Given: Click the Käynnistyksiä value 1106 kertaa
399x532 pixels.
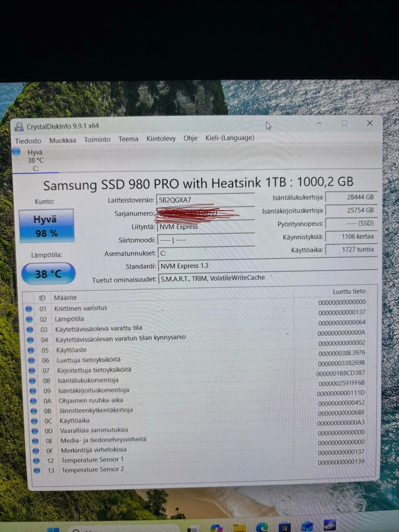Looking at the screenshot, I should coord(351,236).
